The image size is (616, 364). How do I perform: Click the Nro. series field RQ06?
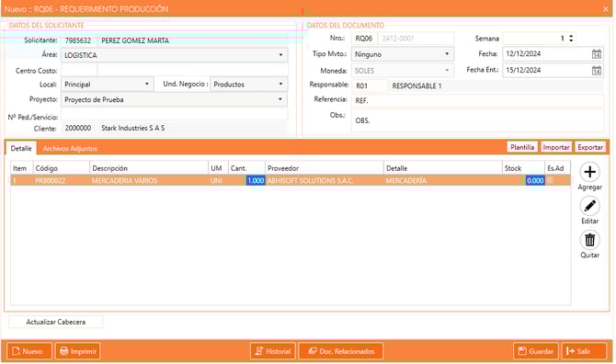[x=364, y=38]
